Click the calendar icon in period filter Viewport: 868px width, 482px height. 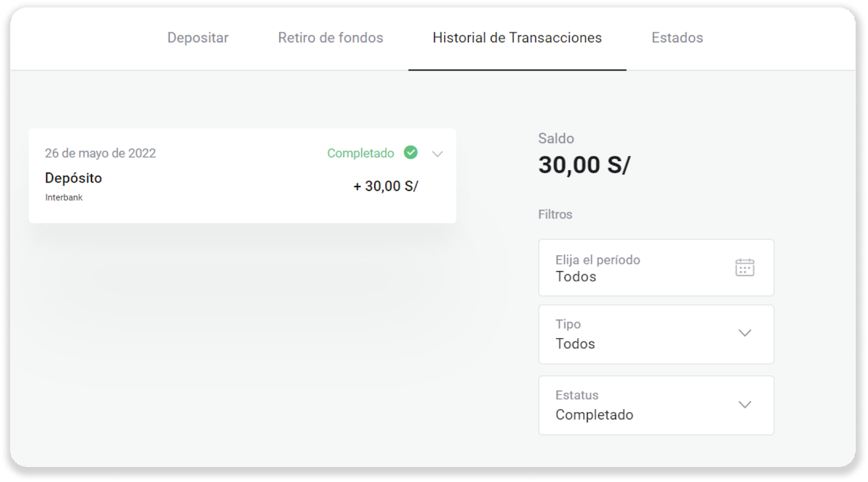(x=744, y=267)
